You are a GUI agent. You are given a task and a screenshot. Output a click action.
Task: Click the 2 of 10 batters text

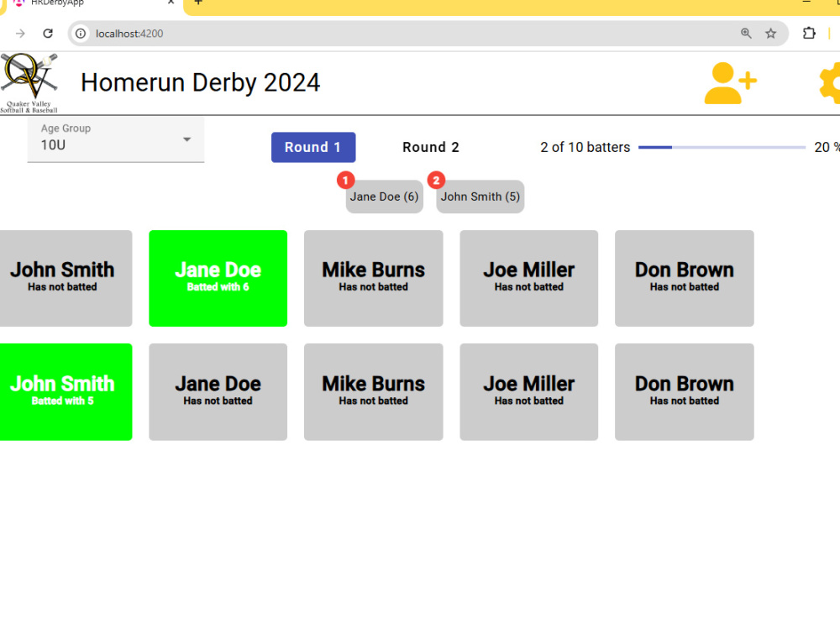tap(585, 147)
